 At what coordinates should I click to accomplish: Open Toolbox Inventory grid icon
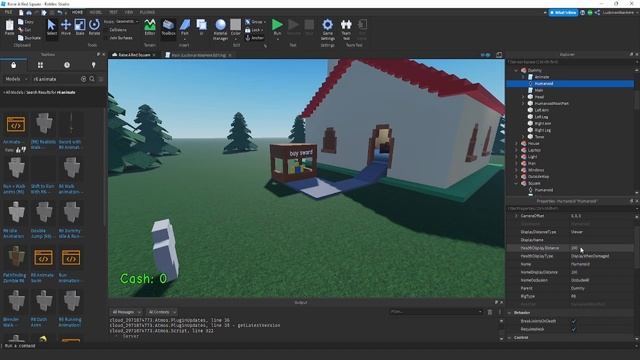tap(40, 65)
